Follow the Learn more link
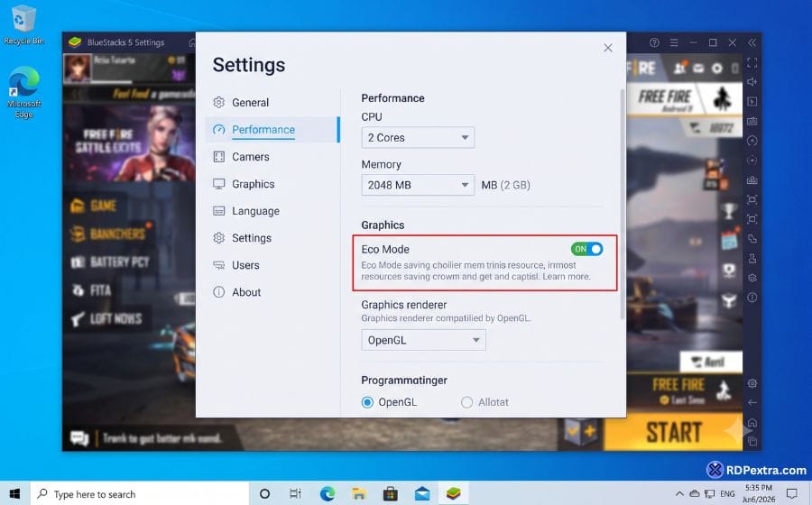 (566, 276)
